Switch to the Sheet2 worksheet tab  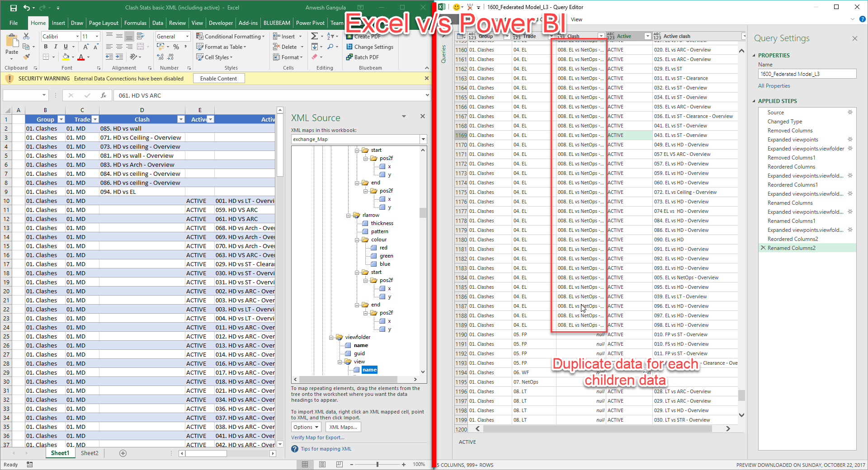click(90, 453)
